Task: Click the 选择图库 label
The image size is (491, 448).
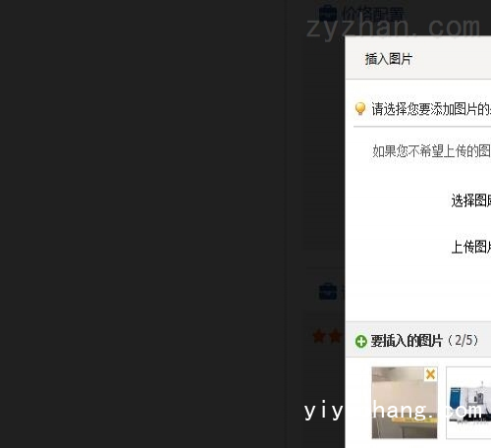Action: [471, 200]
